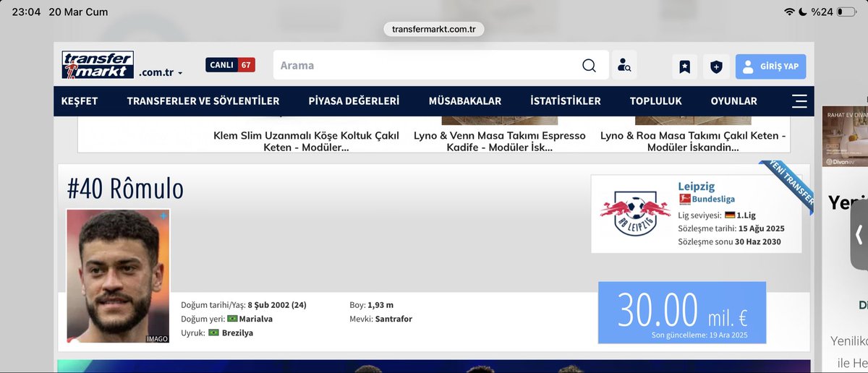Open the İSTATİSTİKLER menu
The height and width of the screenshot is (373, 868).
(x=566, y=101)
